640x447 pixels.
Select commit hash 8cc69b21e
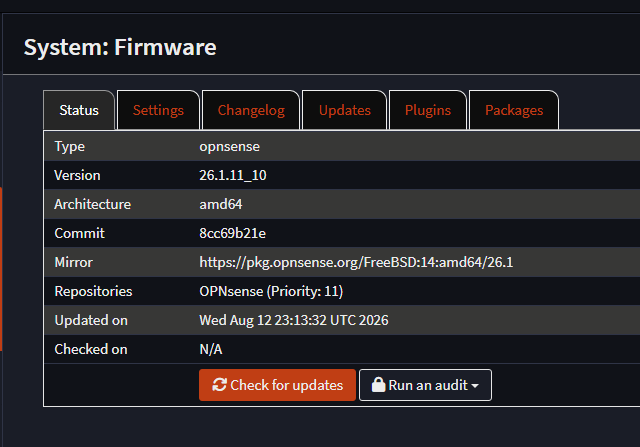tap(232, 233)
